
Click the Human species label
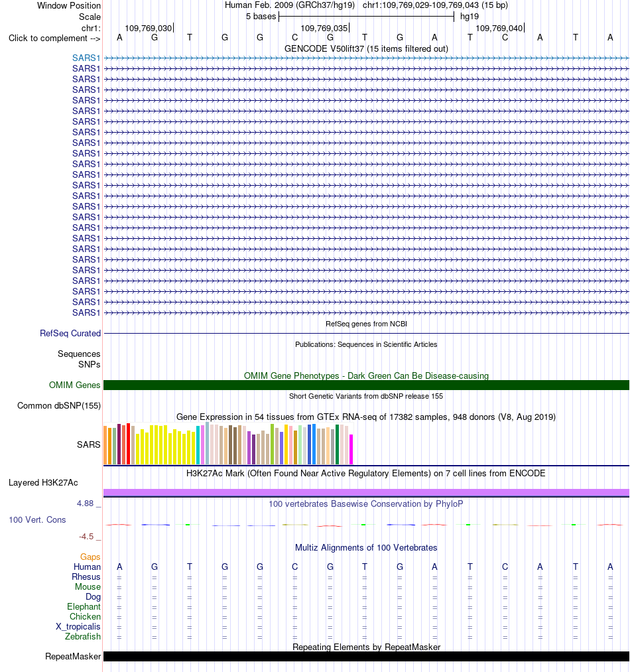(87, 567)
